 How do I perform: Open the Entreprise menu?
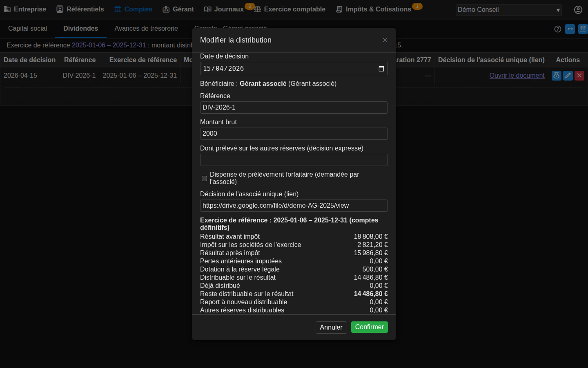tap(25, 9)
